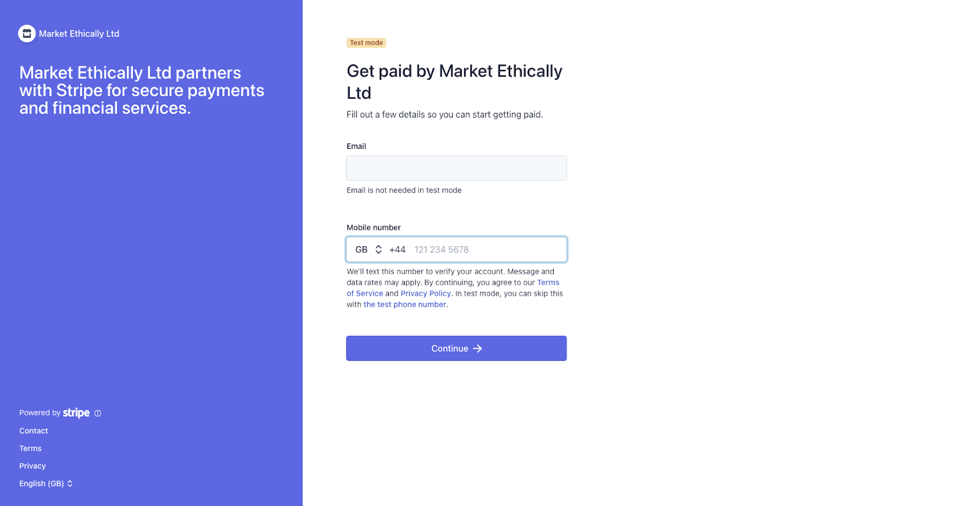The image size is (980, 506).
Task: Click the arrow icon on the Continue button
Action: (x=478, y=349)
